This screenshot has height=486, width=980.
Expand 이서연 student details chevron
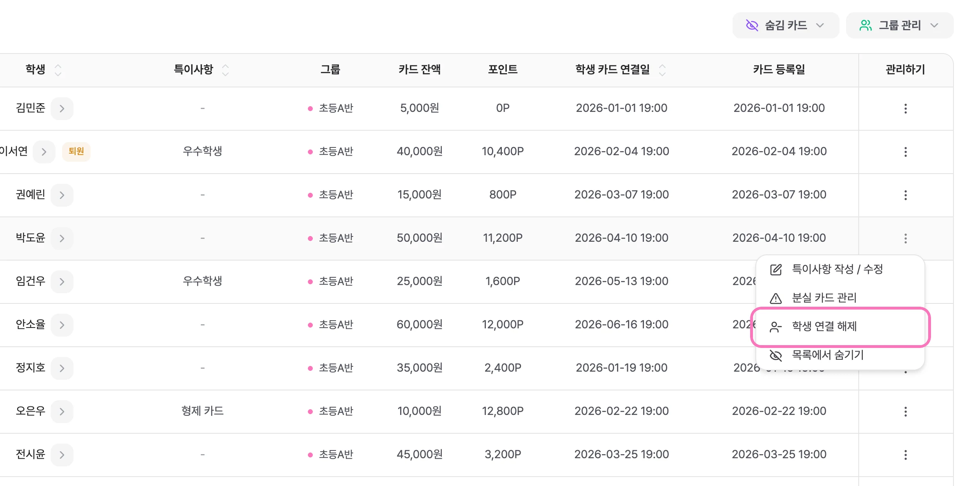(44, 152)
